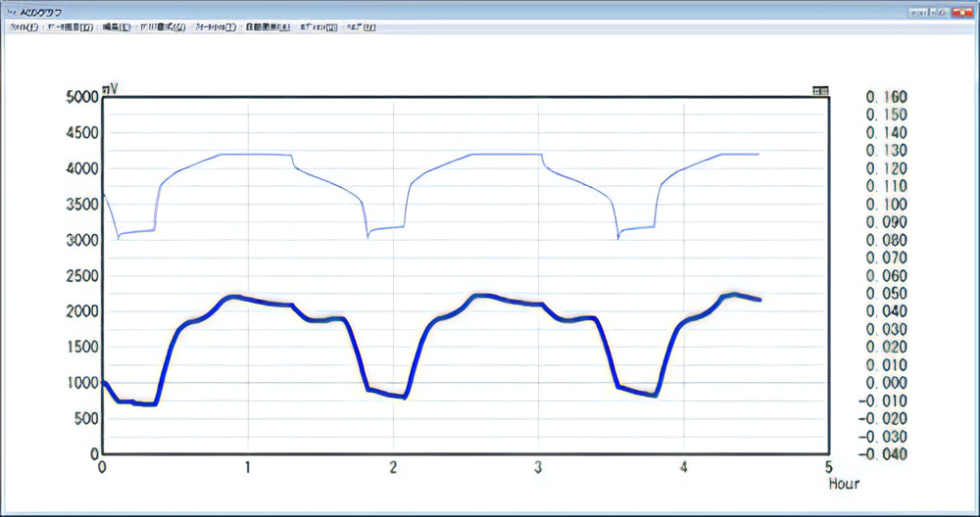Screen dimensions: 980x517
Task: Click the 3500 tick label on left axis
Action: [x=82, y=205]
